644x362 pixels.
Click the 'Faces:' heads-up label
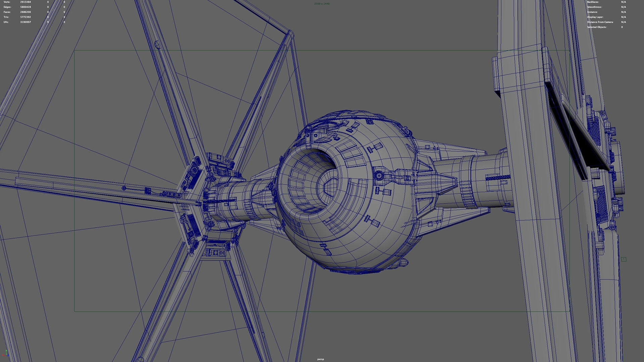point(7,12)
